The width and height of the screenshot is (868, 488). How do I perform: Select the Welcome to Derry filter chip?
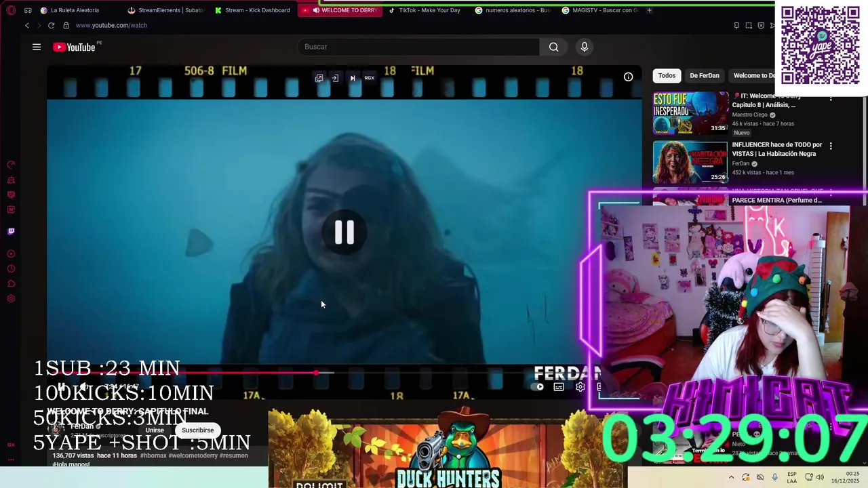[751, 75]
